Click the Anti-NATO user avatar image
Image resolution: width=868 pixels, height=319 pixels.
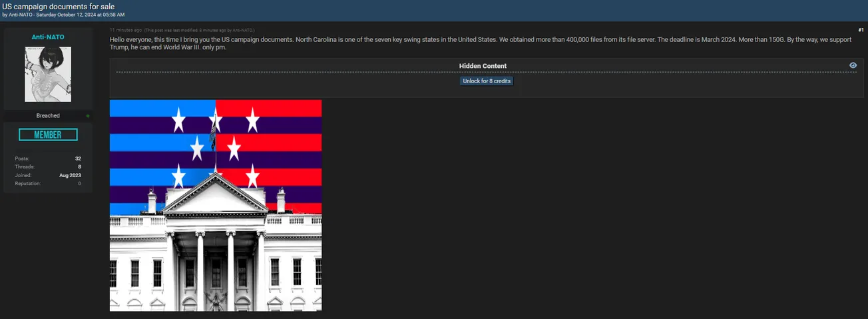tap(48, 74)
